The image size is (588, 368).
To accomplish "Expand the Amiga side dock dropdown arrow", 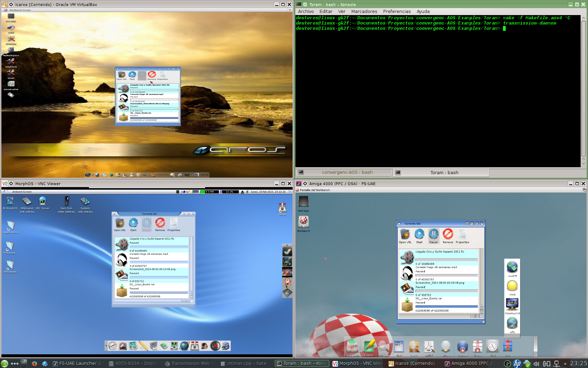I will click(x=506, y=336).
